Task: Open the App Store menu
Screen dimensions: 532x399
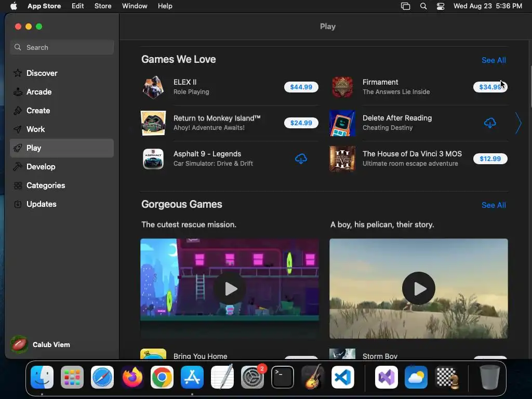Action: 44,6
